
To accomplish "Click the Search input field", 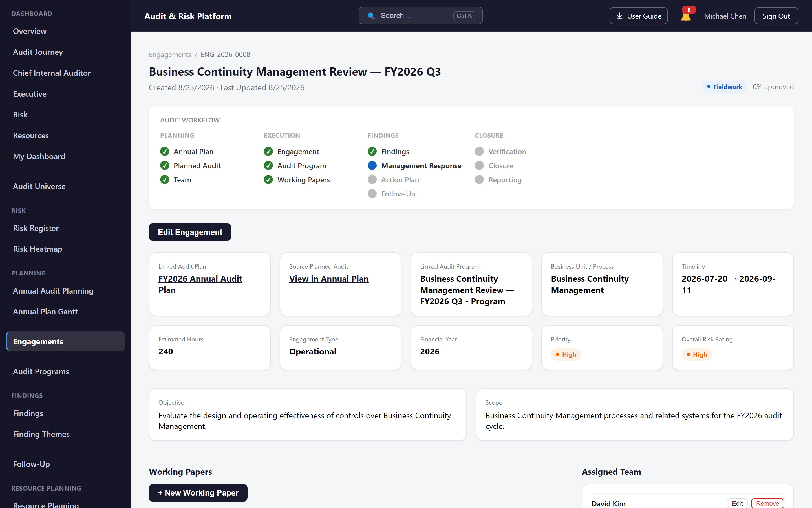I will [x=420, y=16].
